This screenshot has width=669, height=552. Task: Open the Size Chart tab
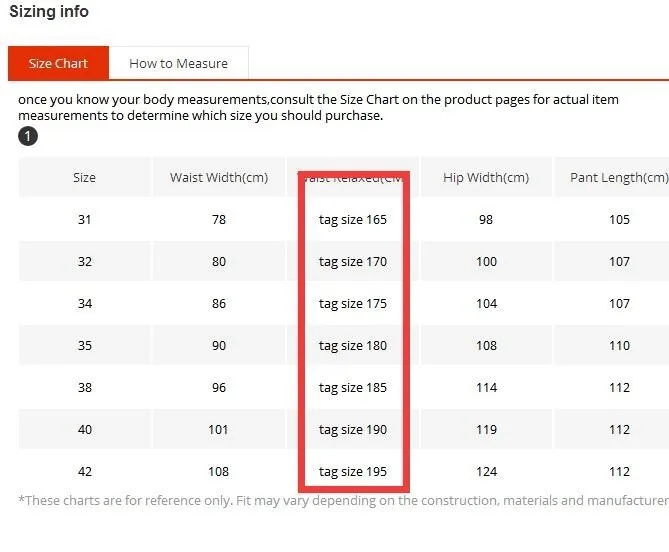coord(58,63)
